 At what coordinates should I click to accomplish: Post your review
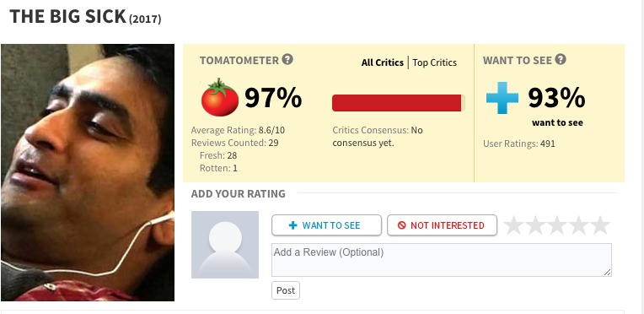click(x=286, y=290)
